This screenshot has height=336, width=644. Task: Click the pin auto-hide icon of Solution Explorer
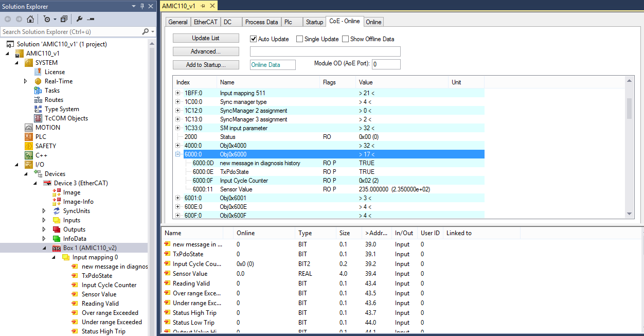(141, 6)
